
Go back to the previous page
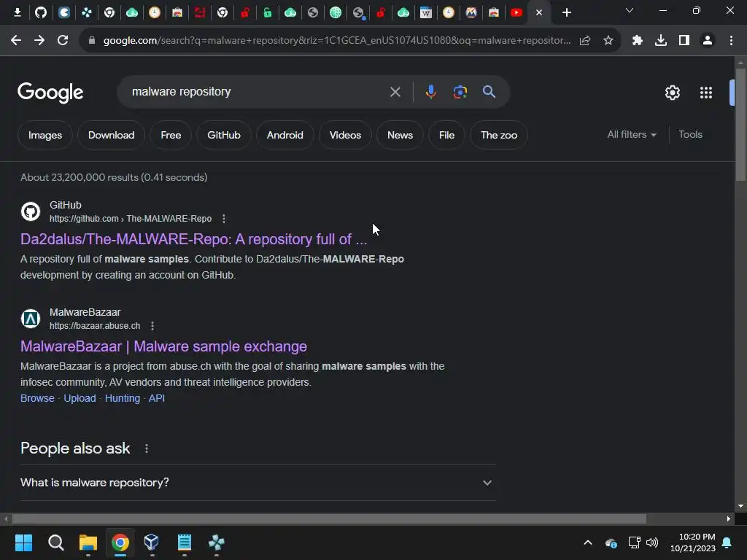click(x=16, y=41)
